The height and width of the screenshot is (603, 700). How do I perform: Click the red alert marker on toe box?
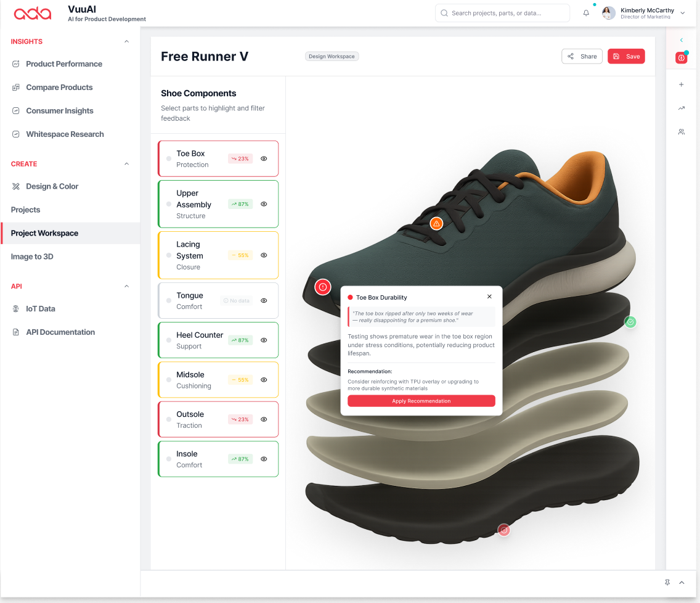[323, 287]
